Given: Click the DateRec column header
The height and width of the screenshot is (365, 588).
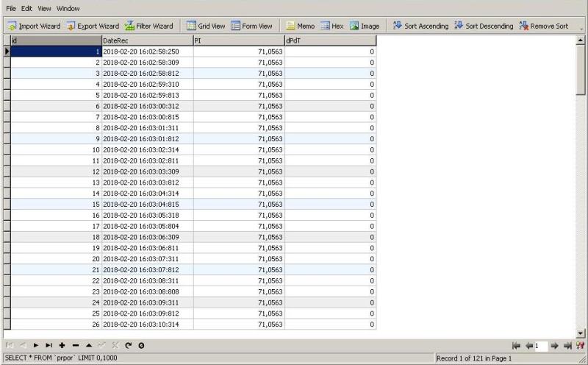Looking at the screenshot, I should tap(147, 40).
